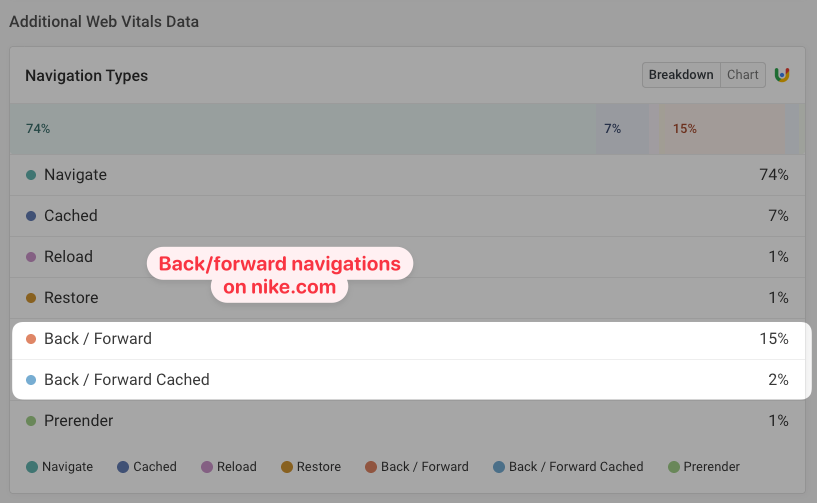This screenshot has height=503, width=817.
Task: Toggle the Cached legend item
Action: coord(146,467)
